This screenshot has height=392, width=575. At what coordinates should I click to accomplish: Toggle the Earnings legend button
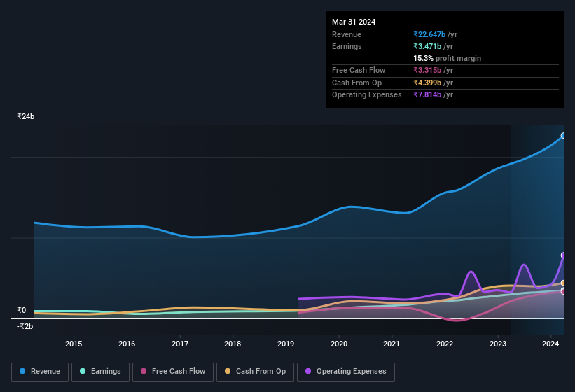tap(100, 372)
